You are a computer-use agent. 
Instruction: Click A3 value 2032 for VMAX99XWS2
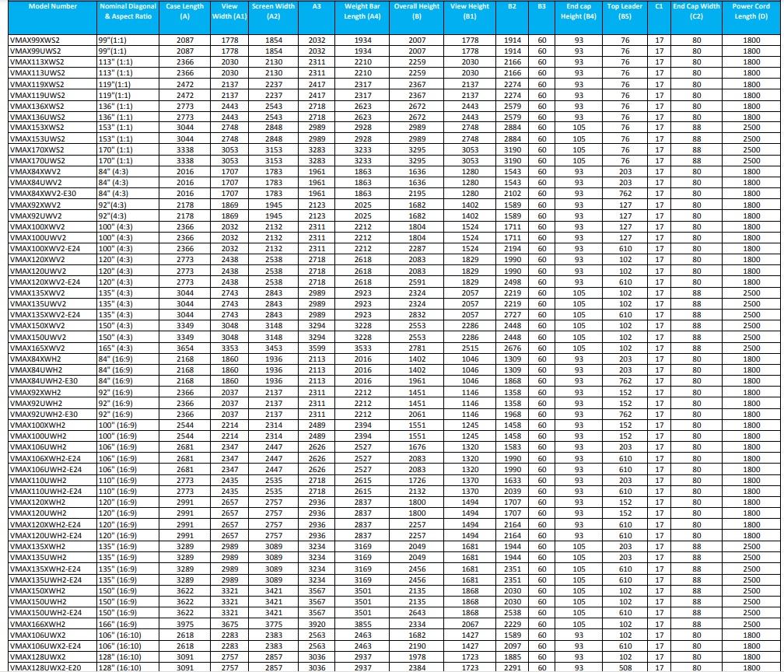[x=317, y=40]
